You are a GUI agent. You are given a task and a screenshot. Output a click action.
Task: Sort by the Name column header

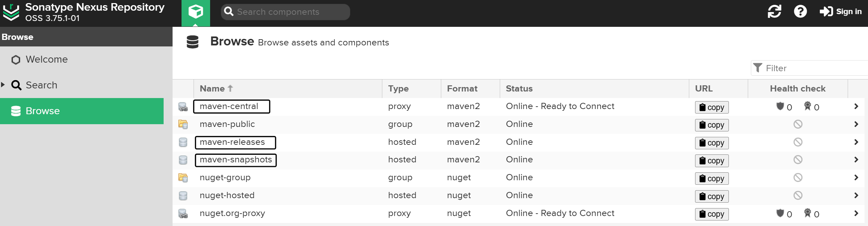pyautogui.click(x=288, y=88)
